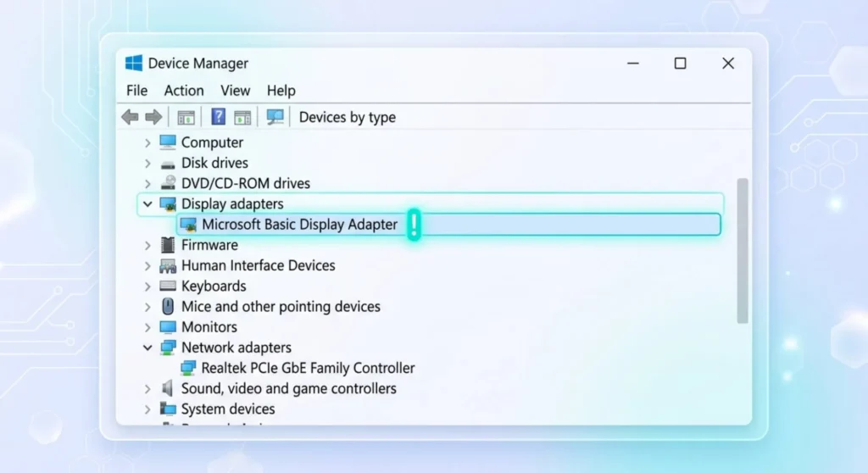This screenshot has width=868, height=473.
Task: Open the View menu
Action: pos(236,91)
